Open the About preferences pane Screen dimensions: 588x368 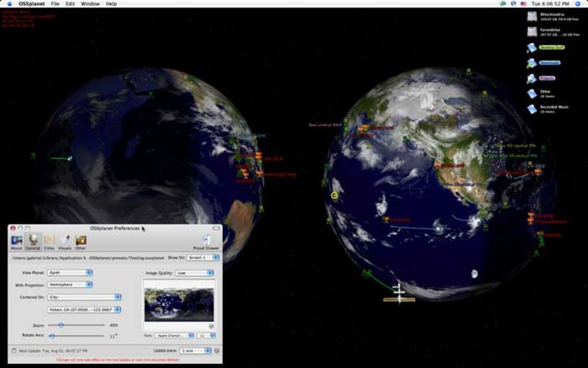16,241
